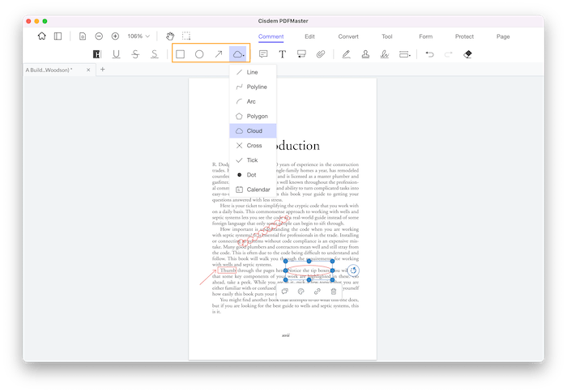Viewport: 567px width, 392px height.
Task: Go to the Home icon
Action: coord(41,36)
